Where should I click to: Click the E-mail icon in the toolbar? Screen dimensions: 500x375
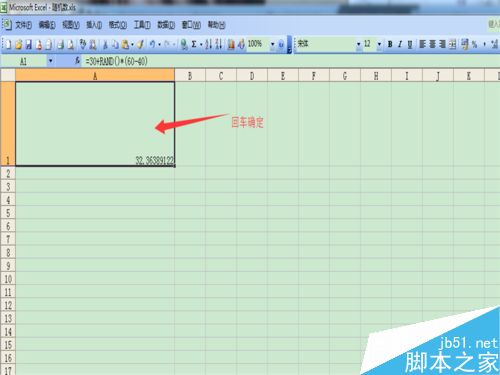49,44
